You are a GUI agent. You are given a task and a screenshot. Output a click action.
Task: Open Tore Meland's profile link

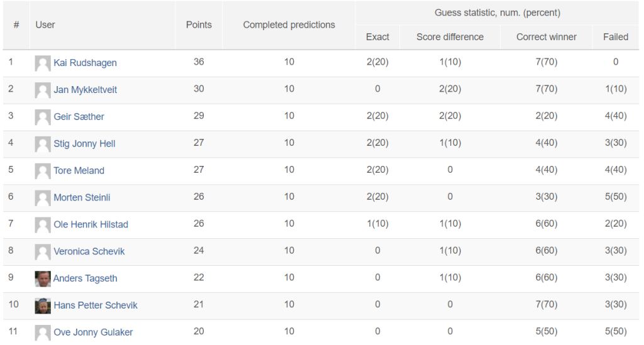pos(79,171)
